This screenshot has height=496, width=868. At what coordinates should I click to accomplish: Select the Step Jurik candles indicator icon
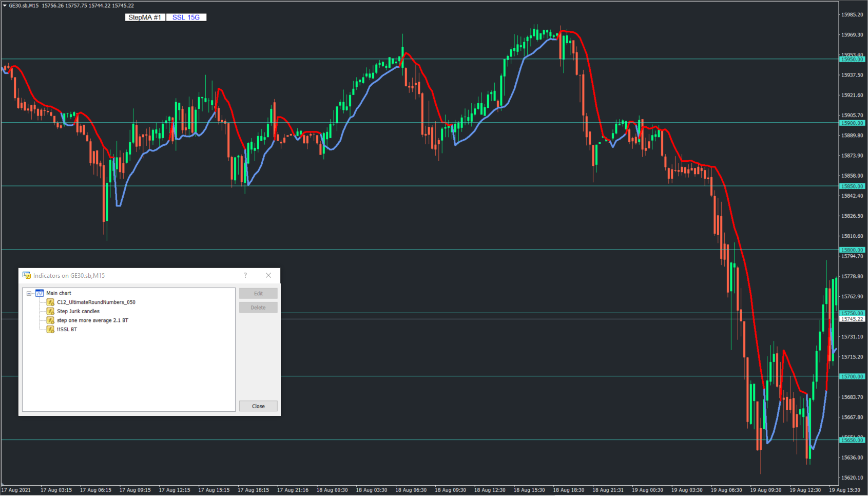click(x=50, y=311)
